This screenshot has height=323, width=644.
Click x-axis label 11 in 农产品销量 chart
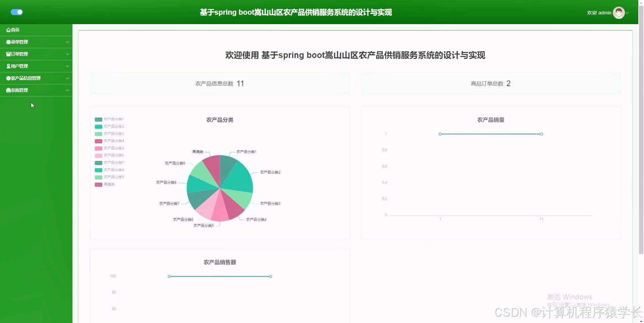point(541,219)
